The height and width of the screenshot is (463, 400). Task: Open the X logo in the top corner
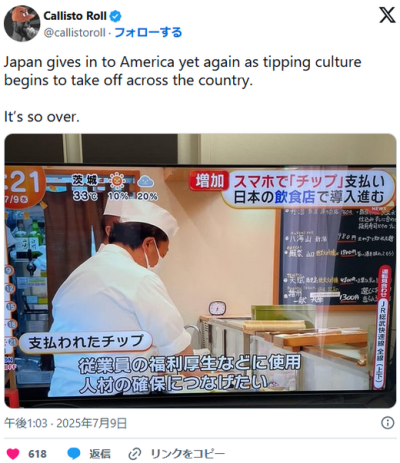(x=387, y=15)
